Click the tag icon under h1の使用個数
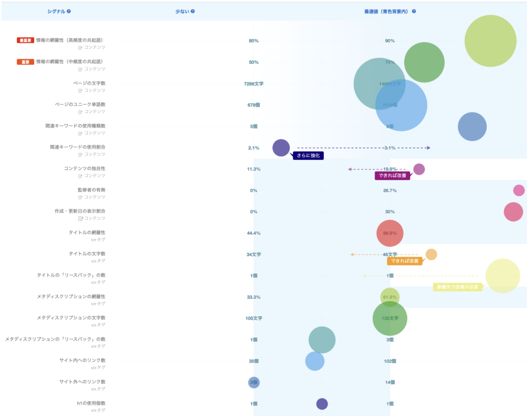The image size is (532, 416). click(94, 410)
